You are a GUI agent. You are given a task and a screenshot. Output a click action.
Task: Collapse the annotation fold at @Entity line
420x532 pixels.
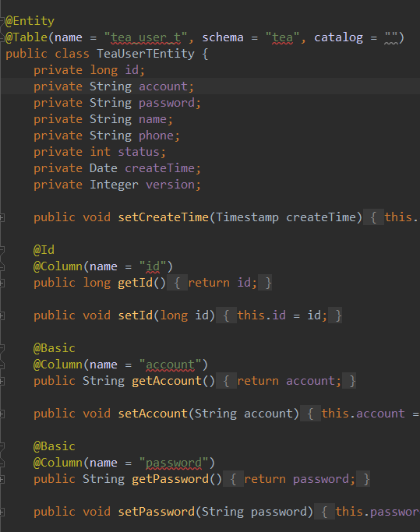pyautogui.click(x=2, y=22)
